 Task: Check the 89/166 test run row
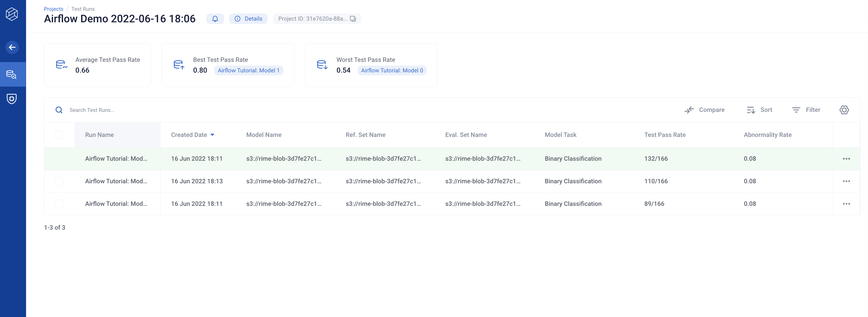tap(59, 204)
